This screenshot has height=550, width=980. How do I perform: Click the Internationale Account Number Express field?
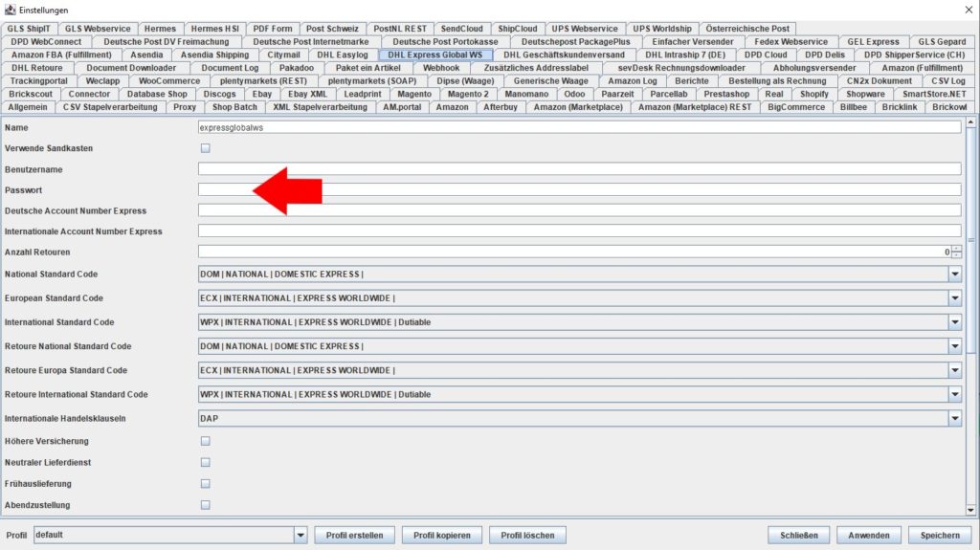tap(579, 231)
